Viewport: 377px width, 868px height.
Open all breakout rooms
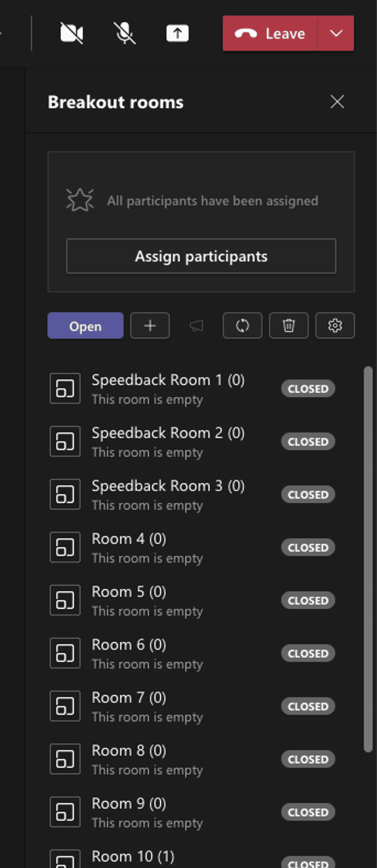(x=85, y=326)
